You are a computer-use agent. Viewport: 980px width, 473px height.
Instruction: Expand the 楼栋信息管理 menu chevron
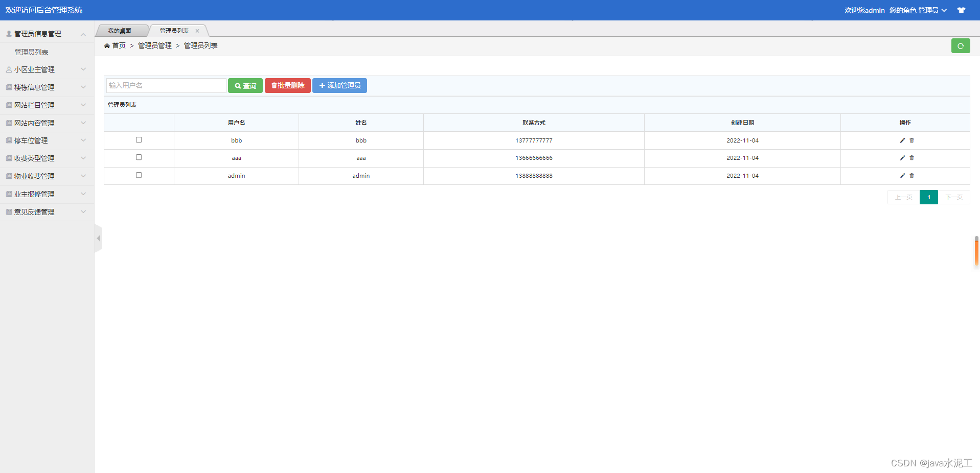(x=83, y=87)
